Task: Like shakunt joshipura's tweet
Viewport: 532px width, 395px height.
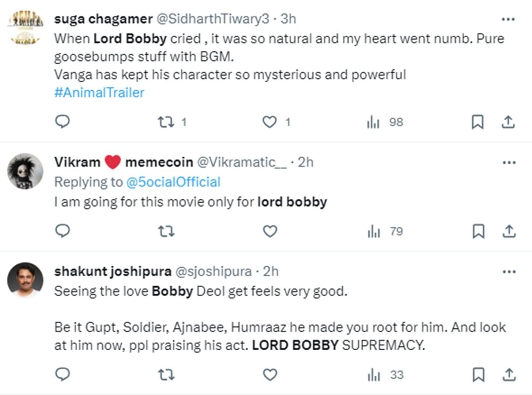Action: pyautogui.click(x=270, y=374)
